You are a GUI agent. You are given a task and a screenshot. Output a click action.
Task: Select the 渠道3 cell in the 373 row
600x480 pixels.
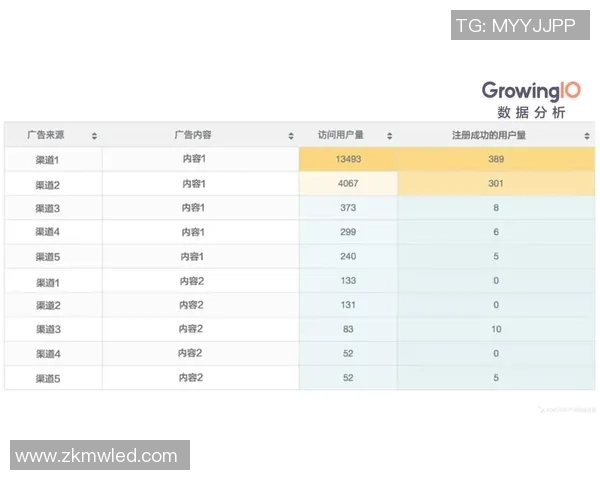48,208
